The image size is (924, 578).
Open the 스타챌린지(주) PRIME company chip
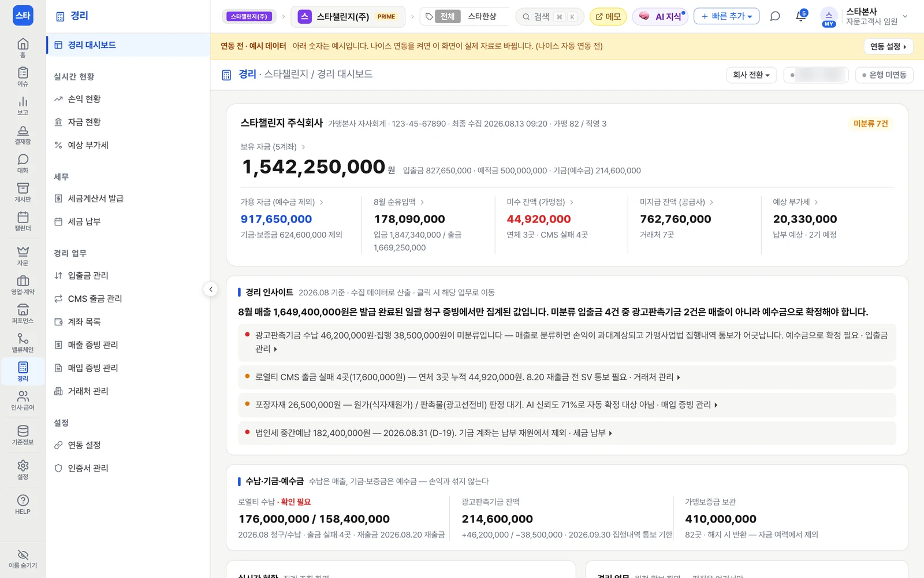click(348, 17)
